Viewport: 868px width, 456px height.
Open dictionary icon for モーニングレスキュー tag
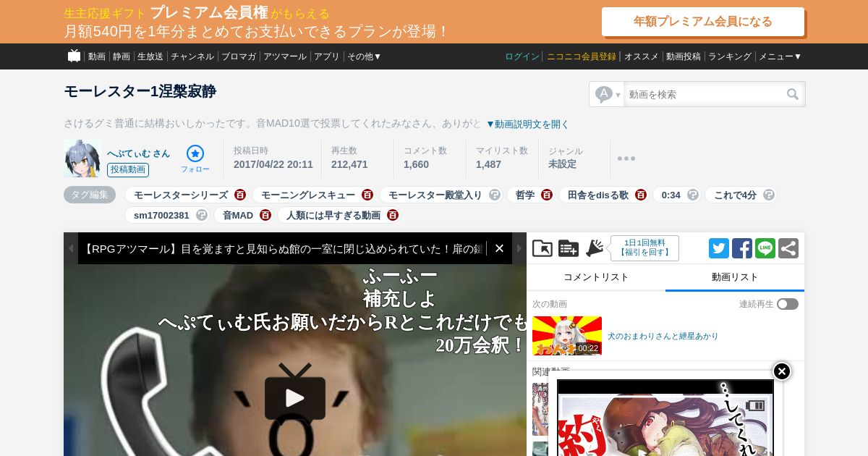tap(367, 195)
